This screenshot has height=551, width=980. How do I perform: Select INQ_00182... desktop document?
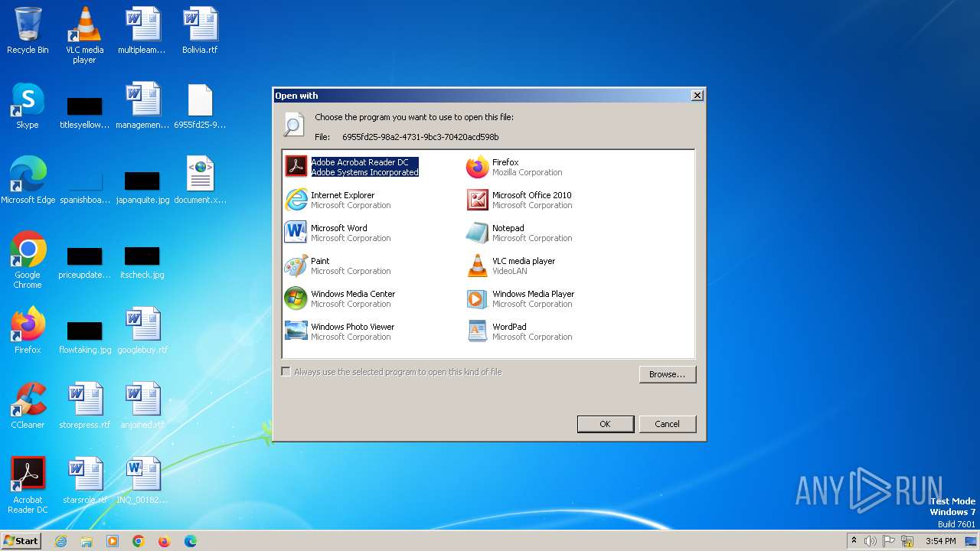tap(142, 481)
